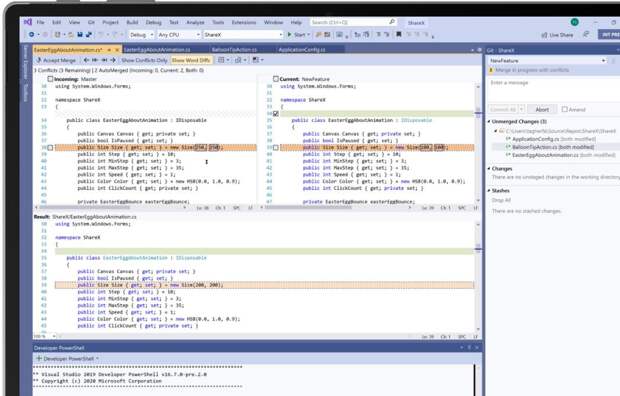This screenshot has width=620, height=396.
Task: Uncheck the checked box at current line 34
Action: [x=276, y=114]
